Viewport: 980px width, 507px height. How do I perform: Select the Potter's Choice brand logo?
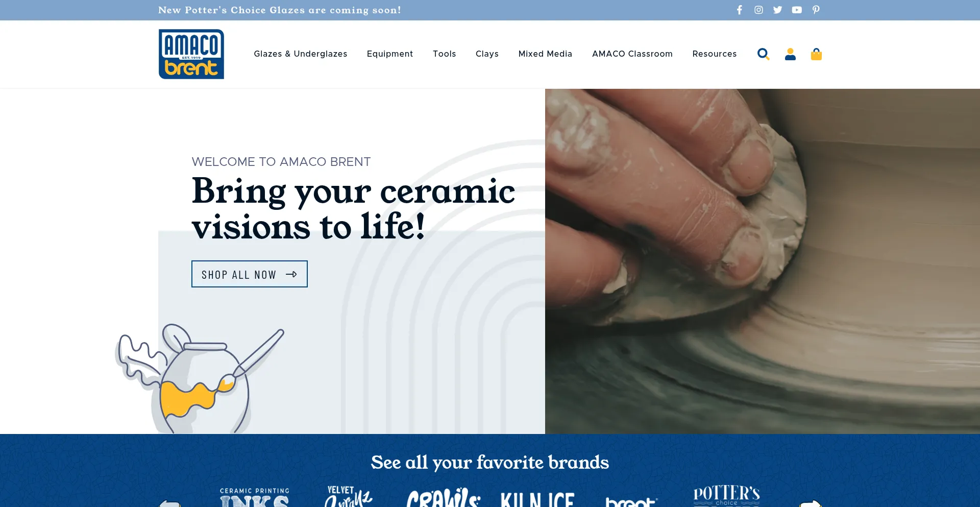[x=726, y=496]
